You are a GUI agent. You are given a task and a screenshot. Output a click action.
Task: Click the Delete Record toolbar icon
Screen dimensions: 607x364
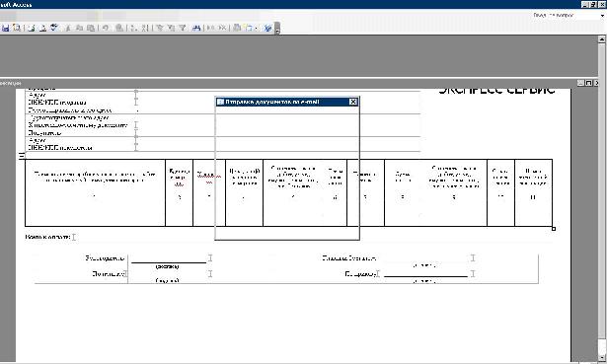click(222, 28)
